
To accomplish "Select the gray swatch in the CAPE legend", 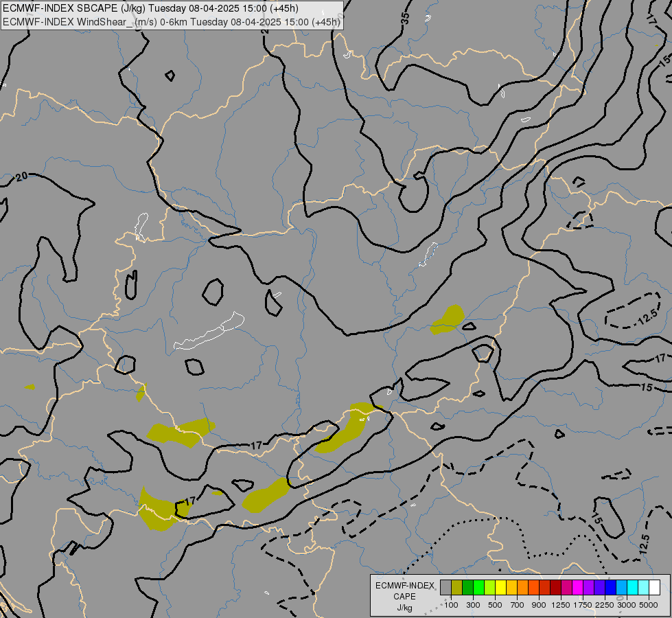I will point(445,587).
